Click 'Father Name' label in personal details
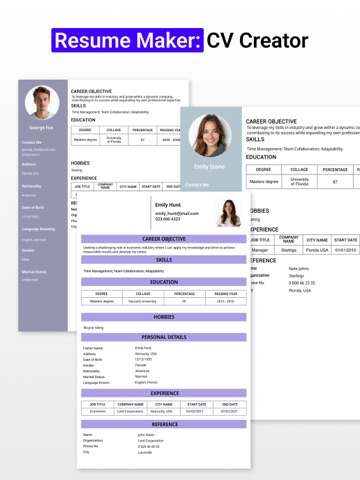 point(93,348)
